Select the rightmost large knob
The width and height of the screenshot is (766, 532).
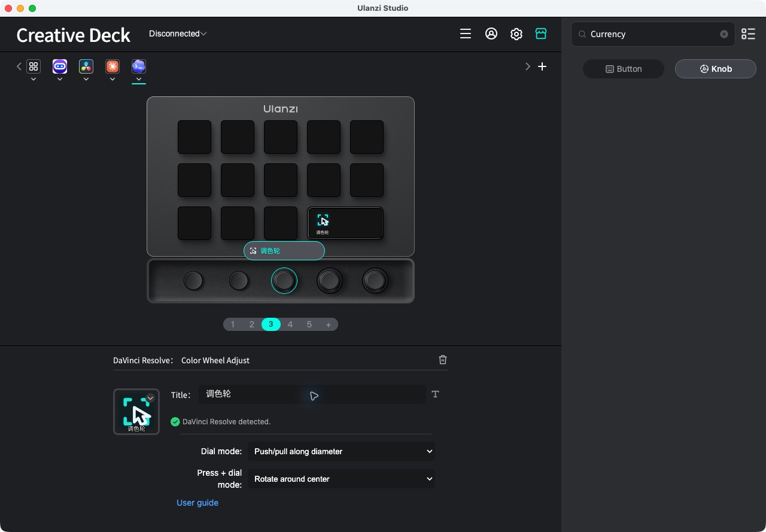pyautogui.click(x=375, y=281)
